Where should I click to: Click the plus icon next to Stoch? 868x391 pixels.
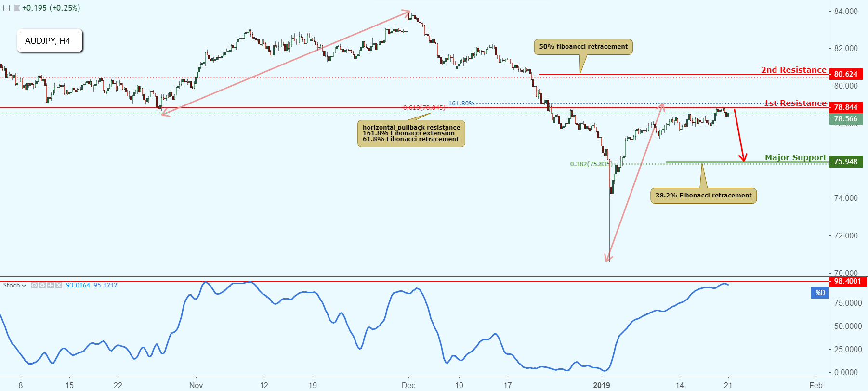point(51,286)
